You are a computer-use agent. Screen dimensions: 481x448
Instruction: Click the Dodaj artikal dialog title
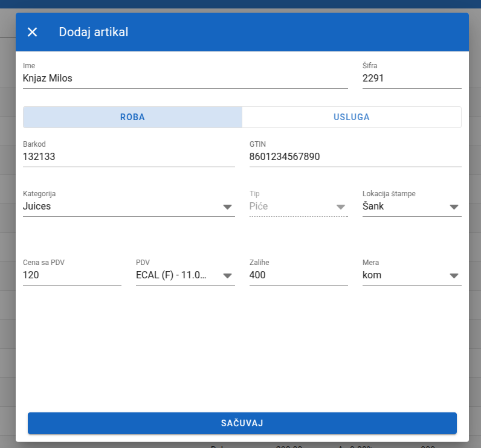(94, 32)
